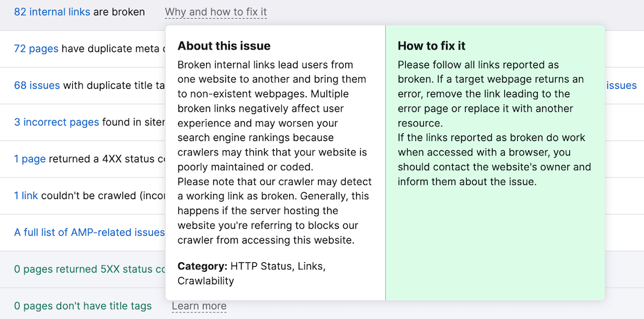Open the 82 internal links report
Screen dimensions: 644x319
pos(52,12)
